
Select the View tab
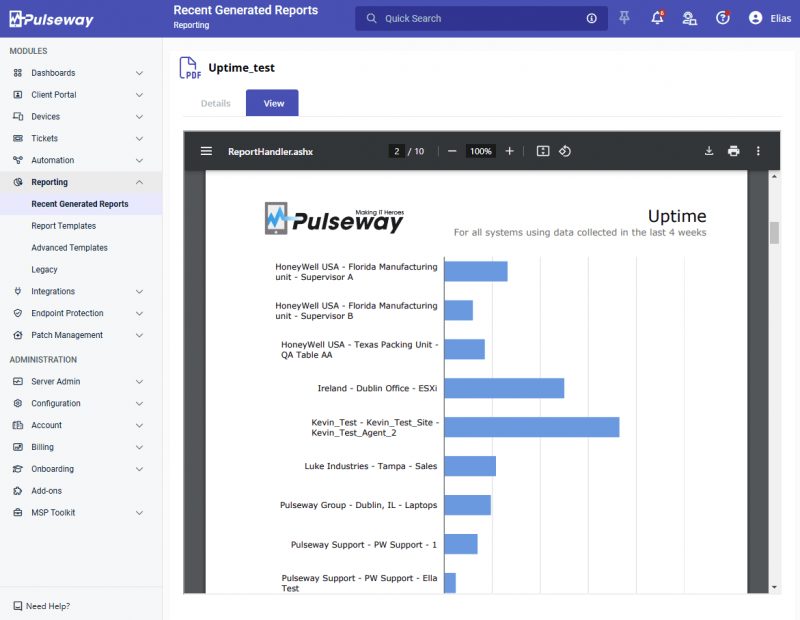272,103
